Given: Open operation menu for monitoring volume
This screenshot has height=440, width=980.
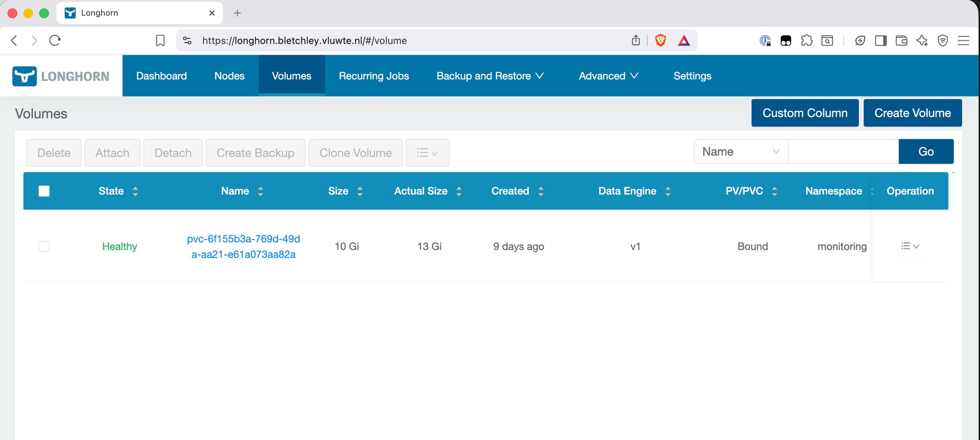Looking at the screenshot, I should pyautogui.click(x=910, y=246).
